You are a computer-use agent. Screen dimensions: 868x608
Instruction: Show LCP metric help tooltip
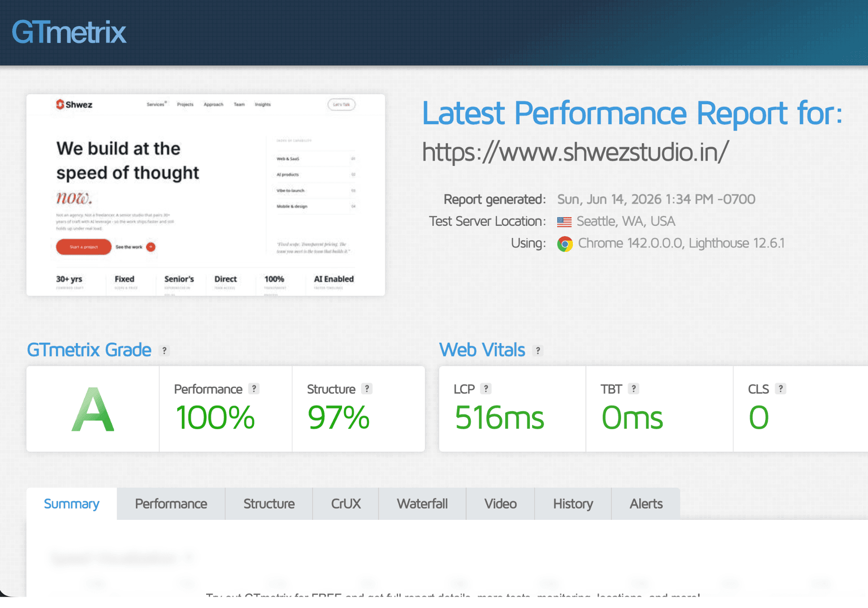tap(486, 389)
